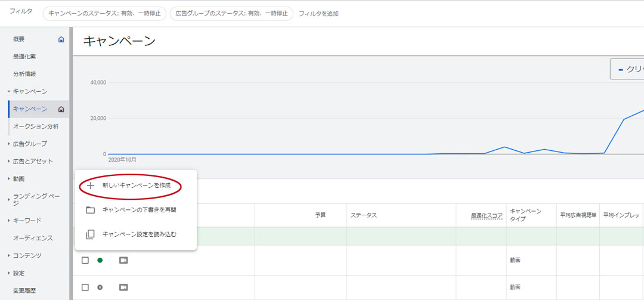This screenshot has height=300, width=644.
Task: Click video camera icon in the paused campaign row
Action: tap(123, 287)
